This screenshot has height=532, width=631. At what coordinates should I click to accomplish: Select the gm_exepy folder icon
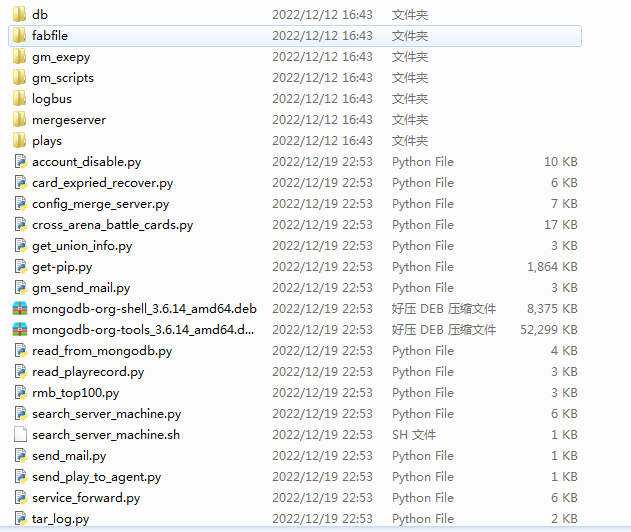tap(20, 56)
